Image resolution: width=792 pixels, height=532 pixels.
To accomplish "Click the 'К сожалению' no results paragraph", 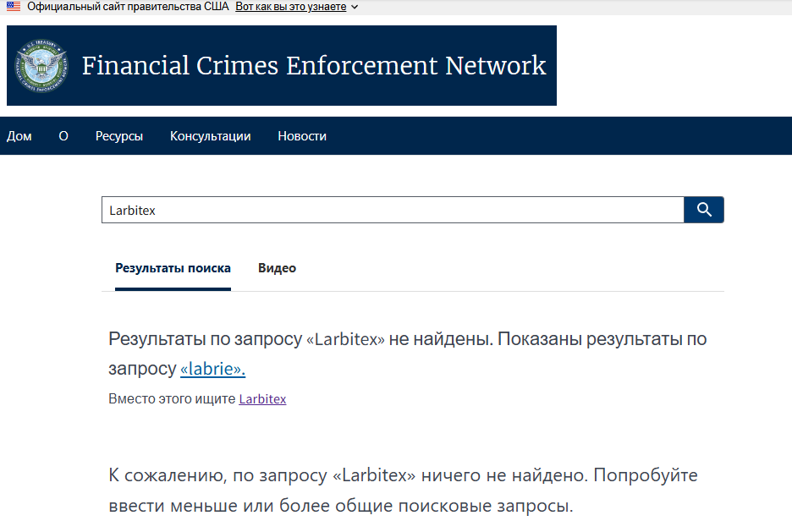I will pyautogui.click(x=403, y=490).
